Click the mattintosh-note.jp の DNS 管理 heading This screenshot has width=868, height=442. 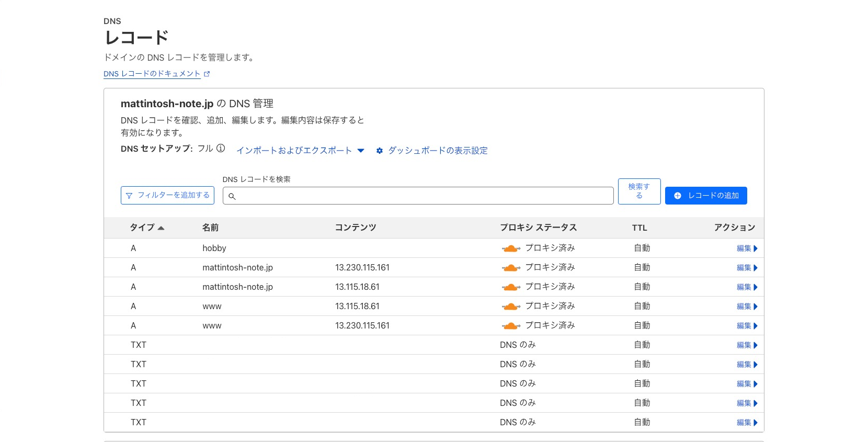click(197, 104)
